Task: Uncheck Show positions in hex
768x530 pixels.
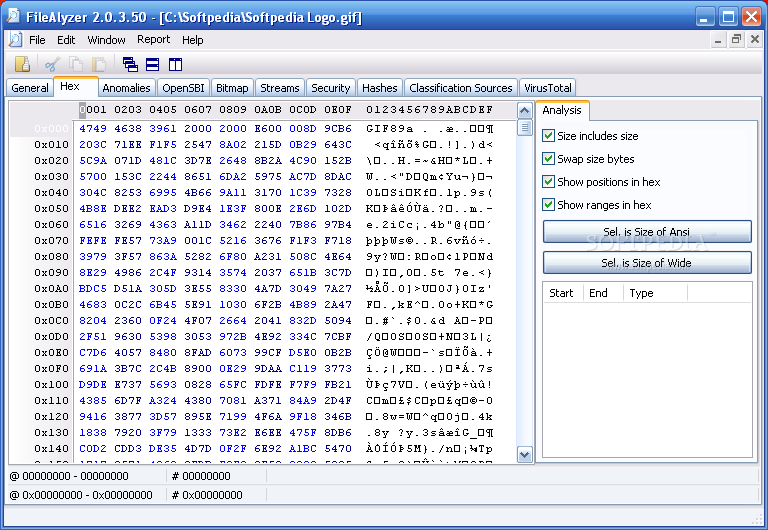Action: coord(549,182)
